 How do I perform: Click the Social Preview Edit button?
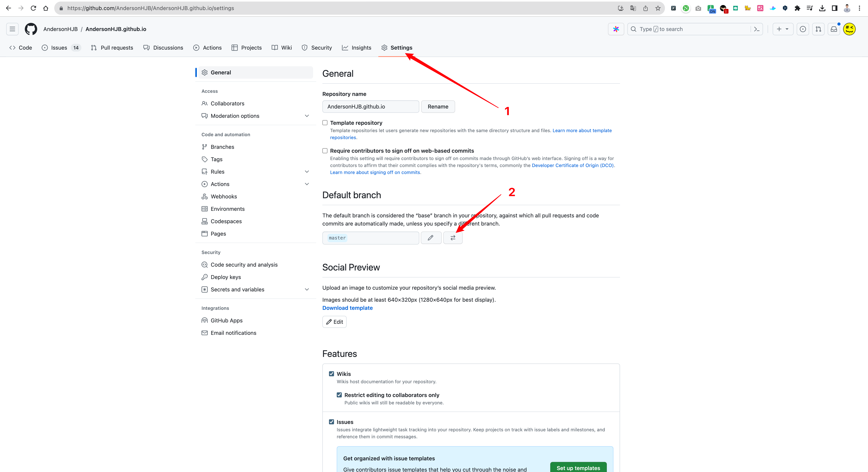point(334,322)
